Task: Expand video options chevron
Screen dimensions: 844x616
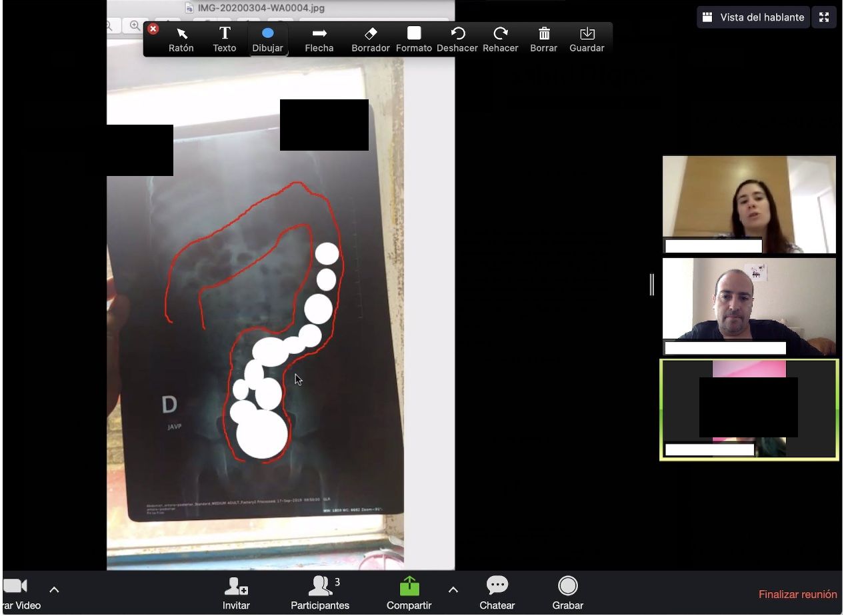Action: click(x=55, y=589)
